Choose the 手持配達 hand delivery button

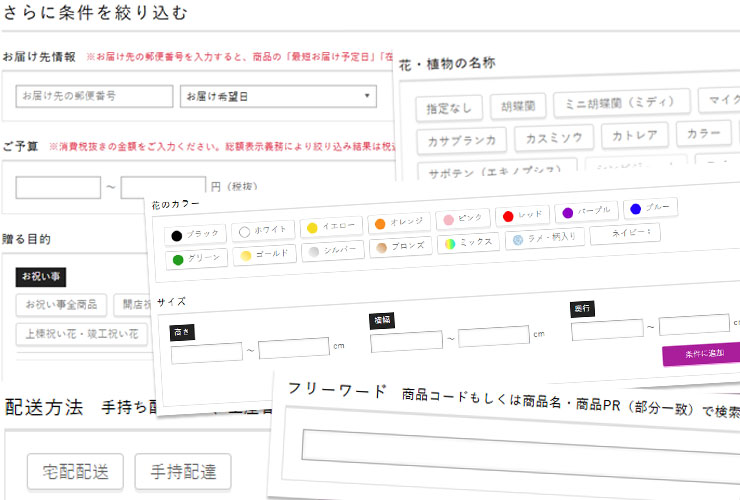tap(183, 469)
